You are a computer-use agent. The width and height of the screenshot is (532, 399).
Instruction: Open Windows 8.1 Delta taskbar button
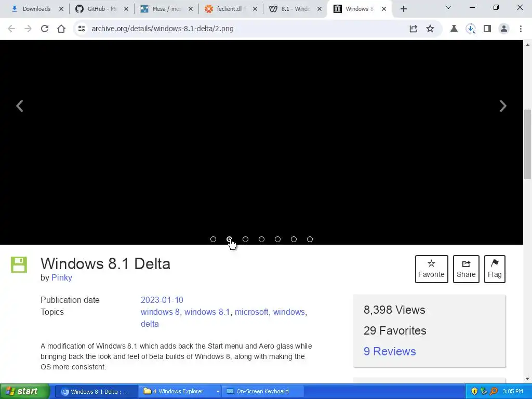coord(96,392)
